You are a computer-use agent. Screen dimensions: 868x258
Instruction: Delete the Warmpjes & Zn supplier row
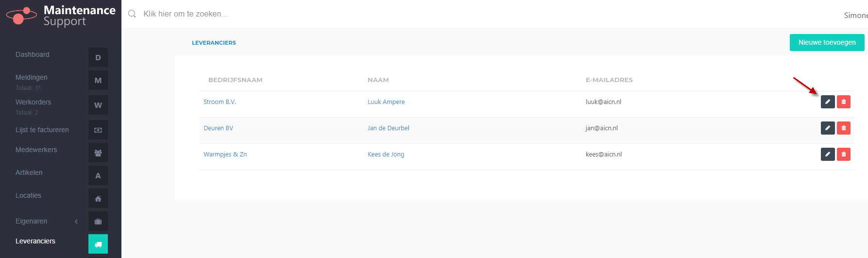click(844, 154)
